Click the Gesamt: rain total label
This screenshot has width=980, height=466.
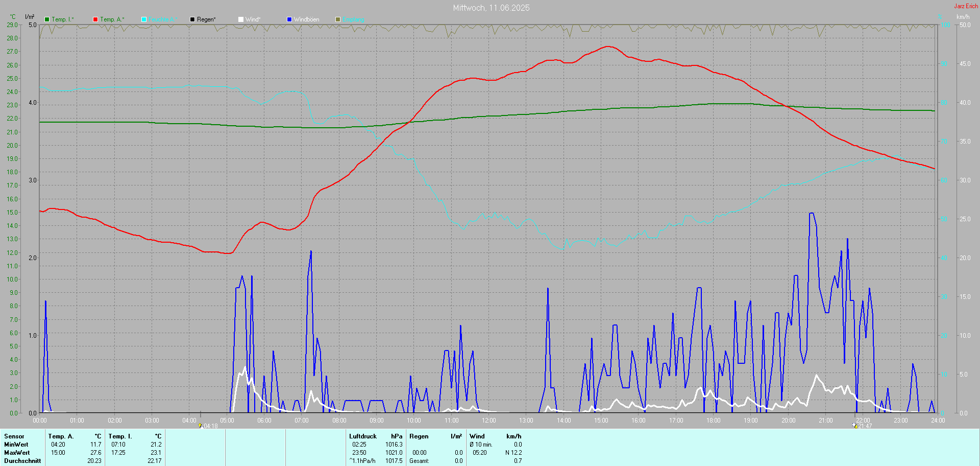pyautogui.click(x=420, y=461)
